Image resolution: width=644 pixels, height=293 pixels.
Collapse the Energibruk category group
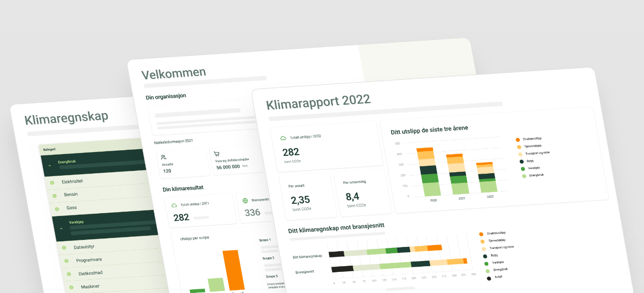coord(50,165)
